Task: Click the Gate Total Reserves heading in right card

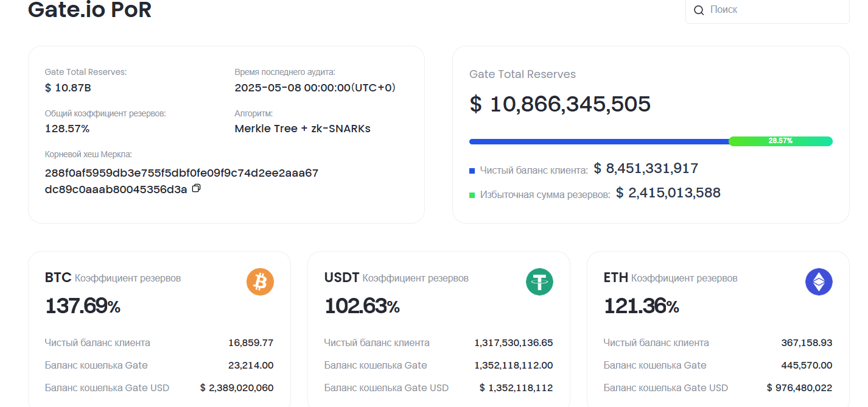Action: pos(522,74)
